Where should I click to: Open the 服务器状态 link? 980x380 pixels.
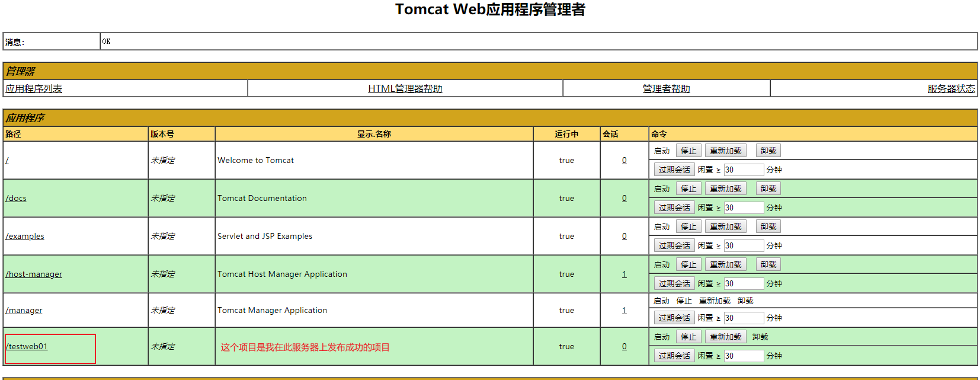(x=952, y=88)
